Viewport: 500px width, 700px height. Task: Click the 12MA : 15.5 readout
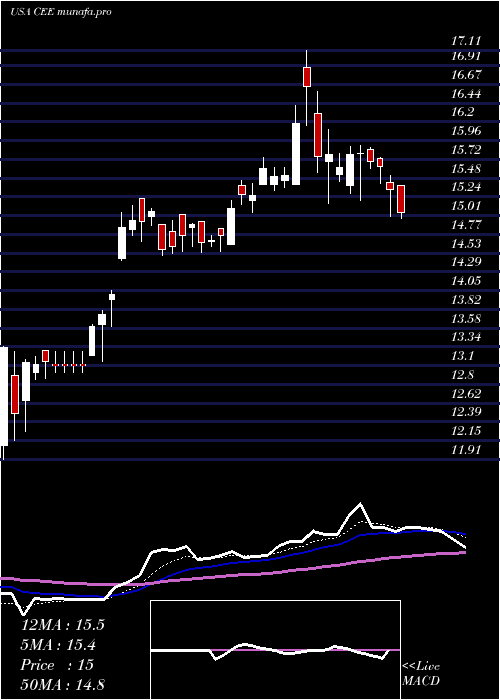[x=62, y=625]
